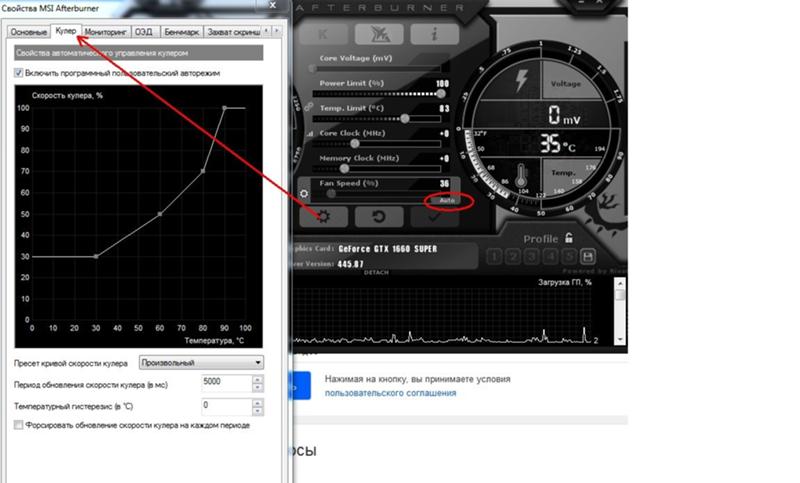Screen dimensions: 800x483
Task: Click the tab strip right scroll arrow
Action: tap(277, 31)
